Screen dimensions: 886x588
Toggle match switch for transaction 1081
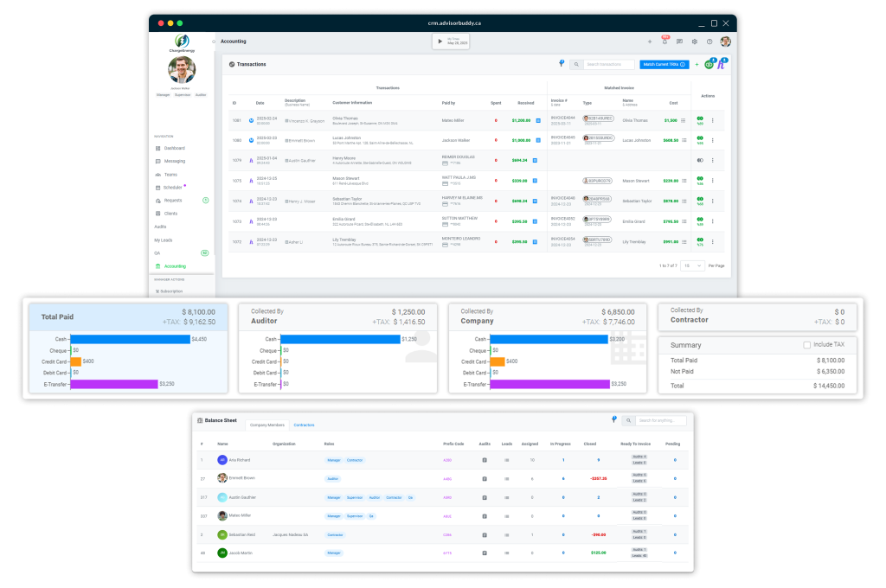700,119
